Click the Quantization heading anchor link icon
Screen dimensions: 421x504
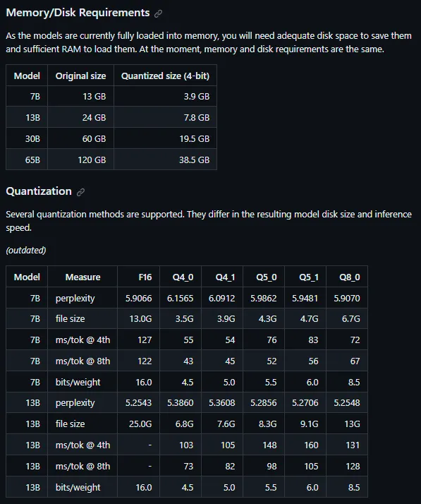pyautogui.click(x=80, y=192)
